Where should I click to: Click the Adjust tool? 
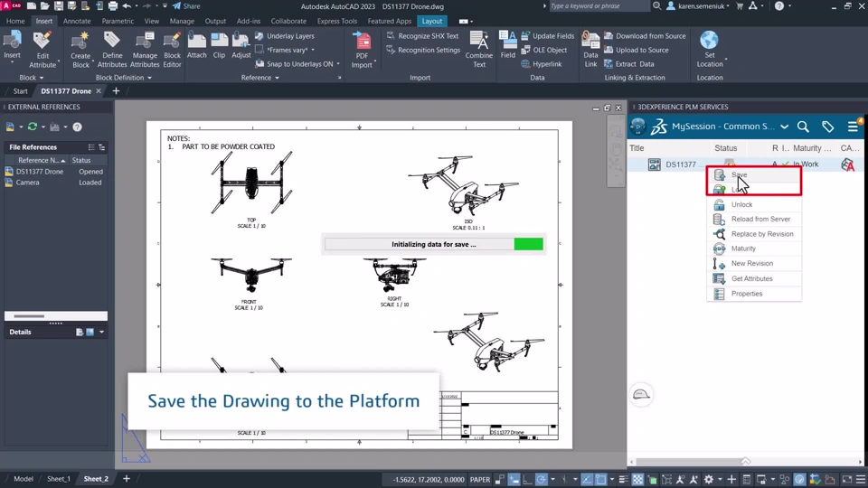click(x=241, y=45)
